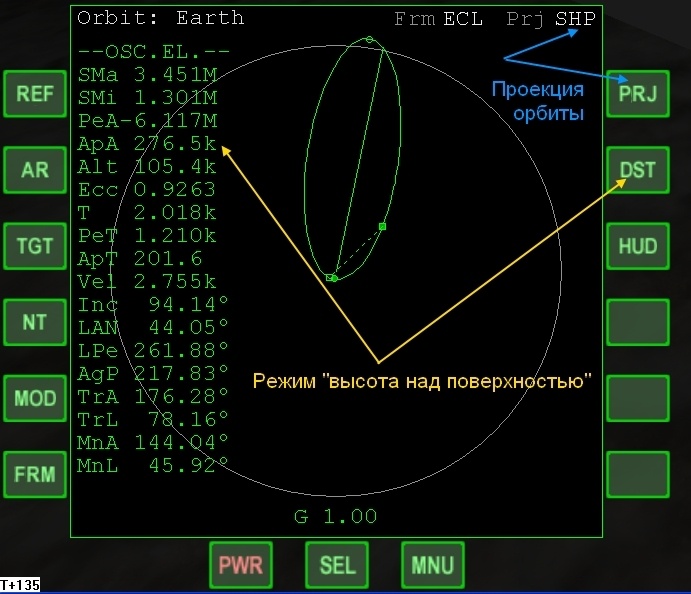Click the HUD button
This screenshot has width=691, height=594.
(638, 246)
